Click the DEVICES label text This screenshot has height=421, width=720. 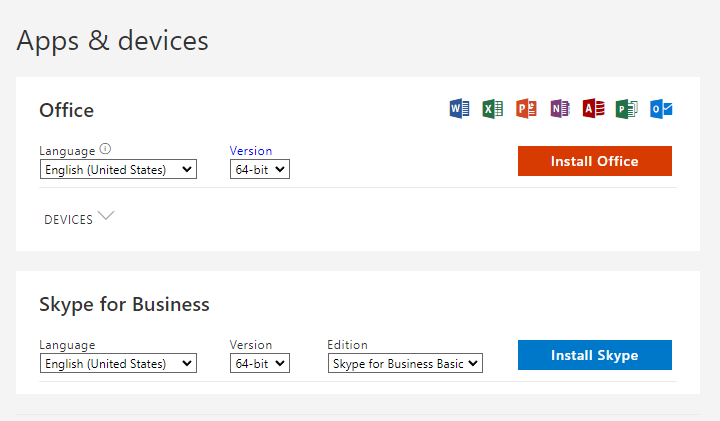point(68,220)
